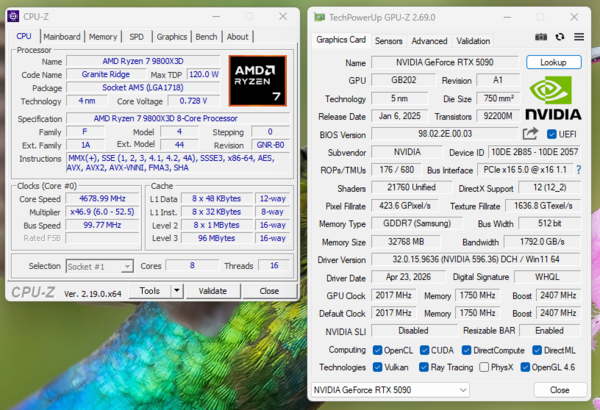
Task: Click the GPU-Z refresh icon
Action: [560, 37]
